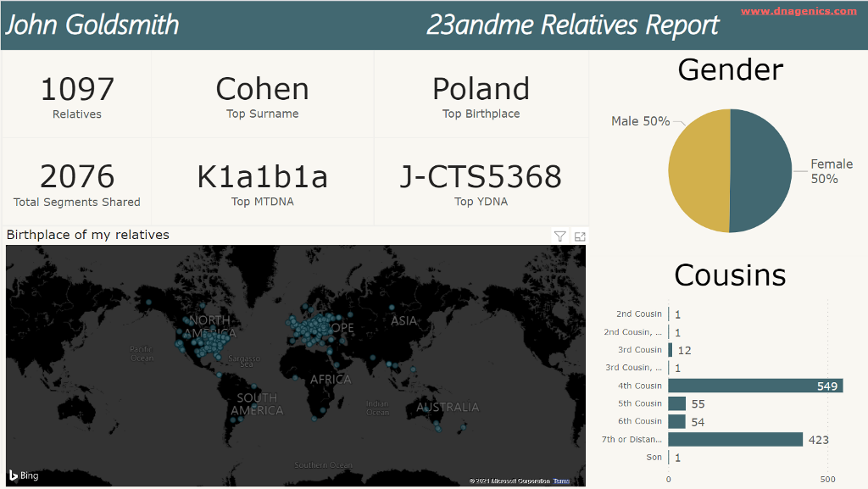Image resolution: width=868 pixels, height=489 pixels.
Task: Select the Male yellow pie slice
Action: [698, 171]
